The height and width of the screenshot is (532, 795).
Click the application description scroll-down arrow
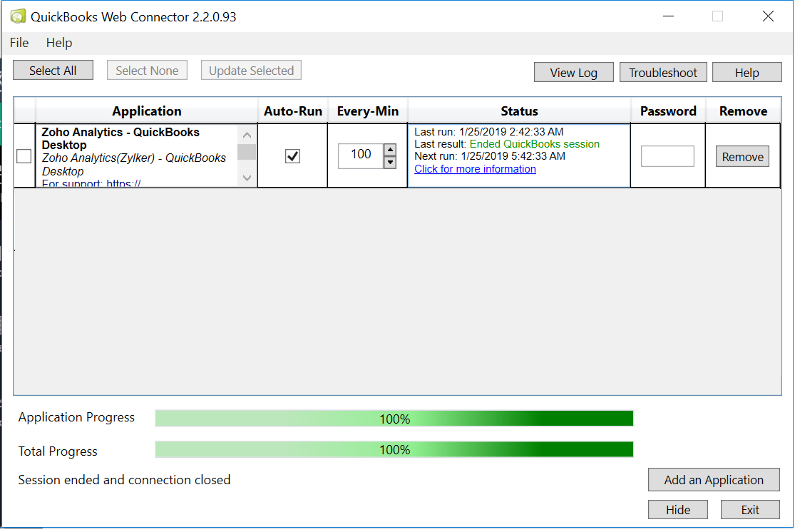pos(247,178)
